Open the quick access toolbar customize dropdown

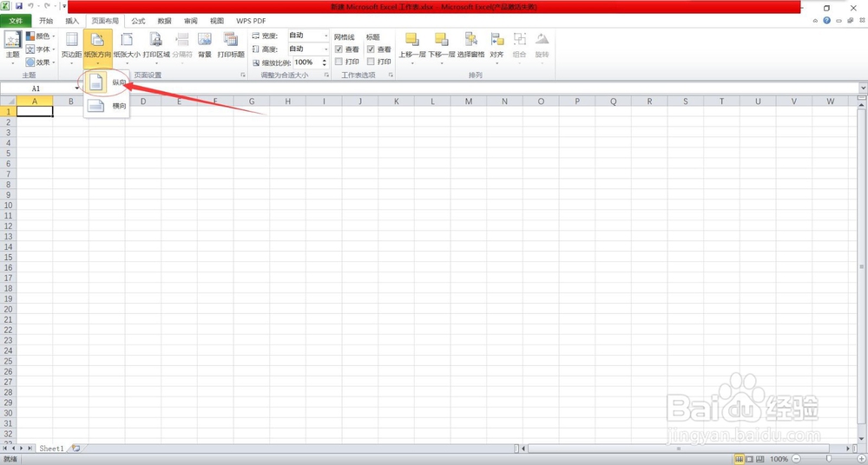[x=64, y=7]
